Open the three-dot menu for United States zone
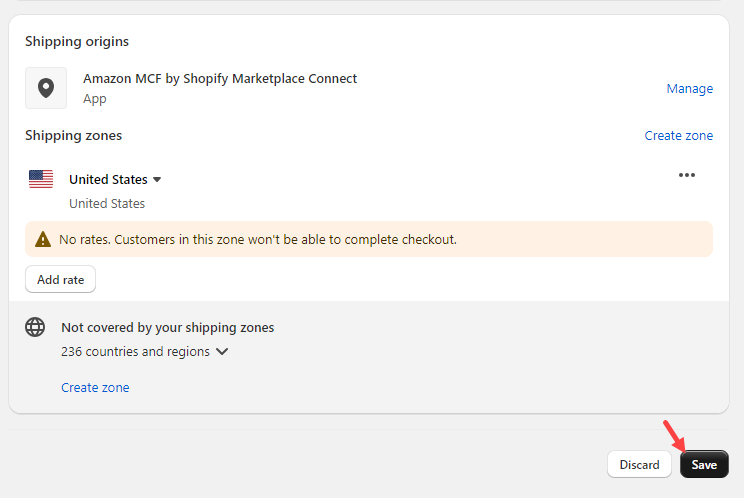 click(x=687, y=175)
